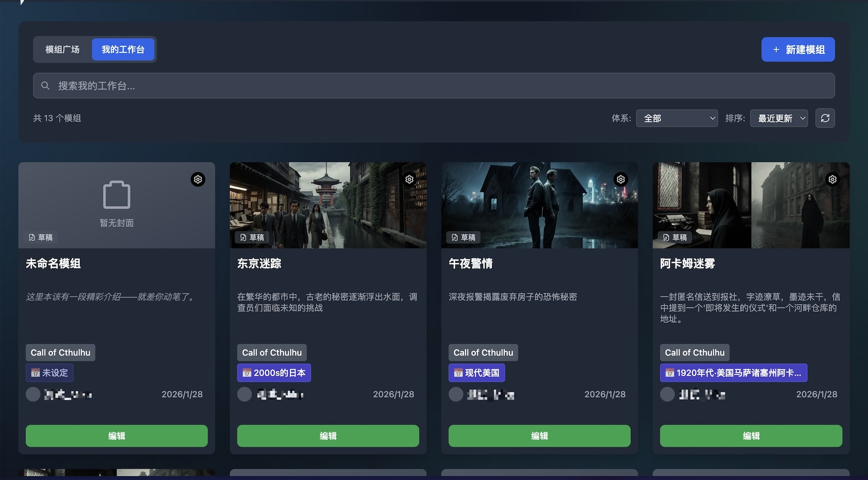868x480 pixels.
Task: Select the 2000s的日本 era tag
Action: 274,373
